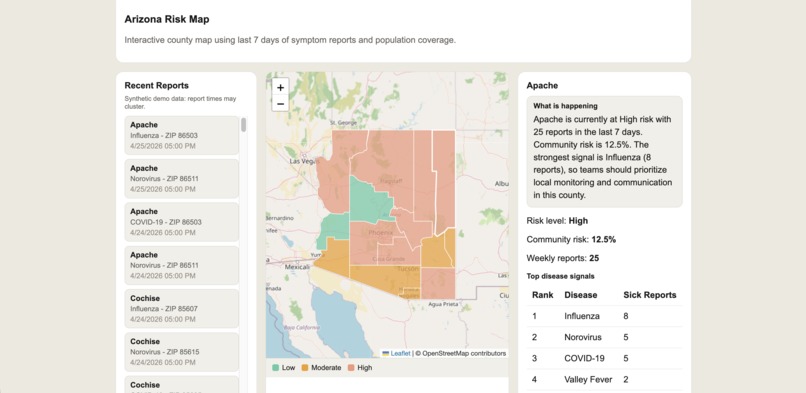Click Community risk 12.5% value
The width and height of the screenshot is (806, 393).
[x=603, y=239]
